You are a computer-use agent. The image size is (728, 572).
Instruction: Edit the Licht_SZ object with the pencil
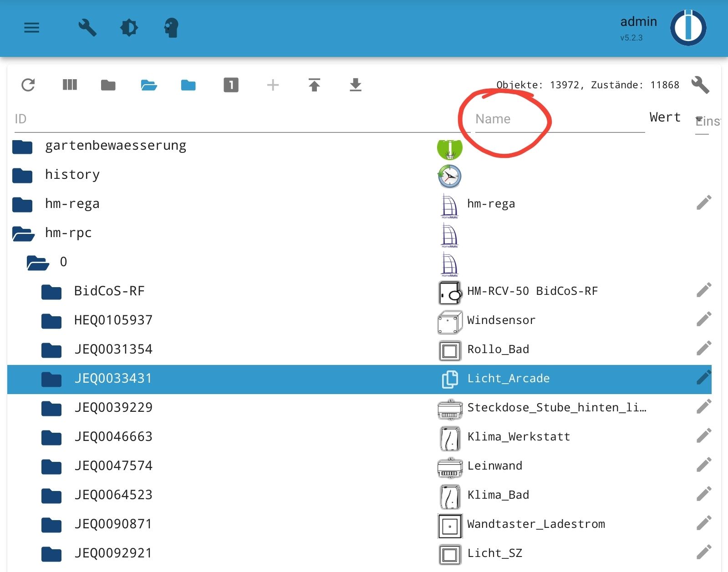(x=704, y=552)
